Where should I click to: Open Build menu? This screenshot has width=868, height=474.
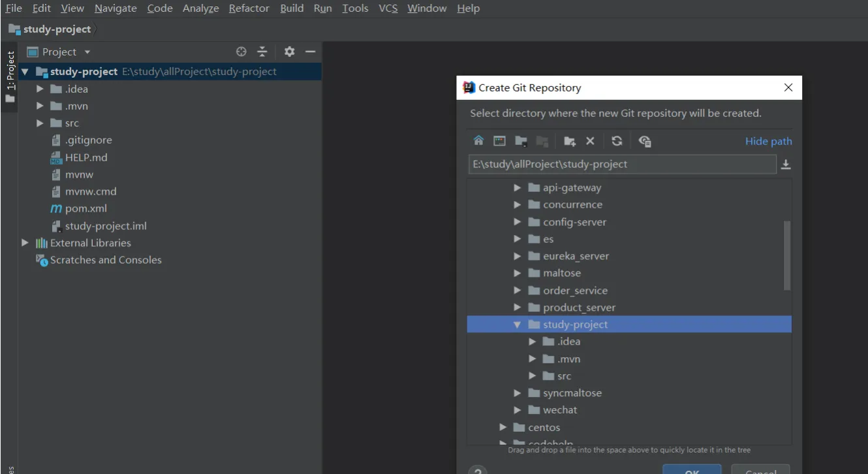click(x=292, y=8)
